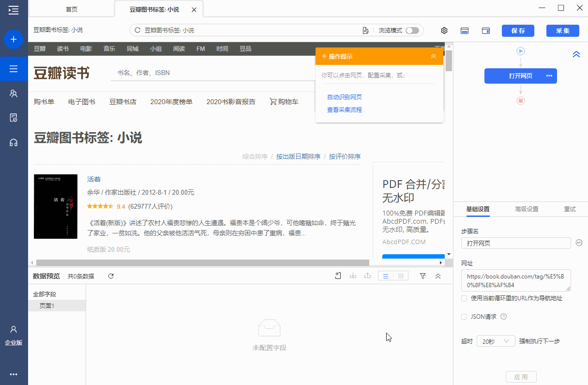Close the 豆瓣图书标签: 小说 tab
The width and height of the screenshot is (588, 385).
click(194, 9)
